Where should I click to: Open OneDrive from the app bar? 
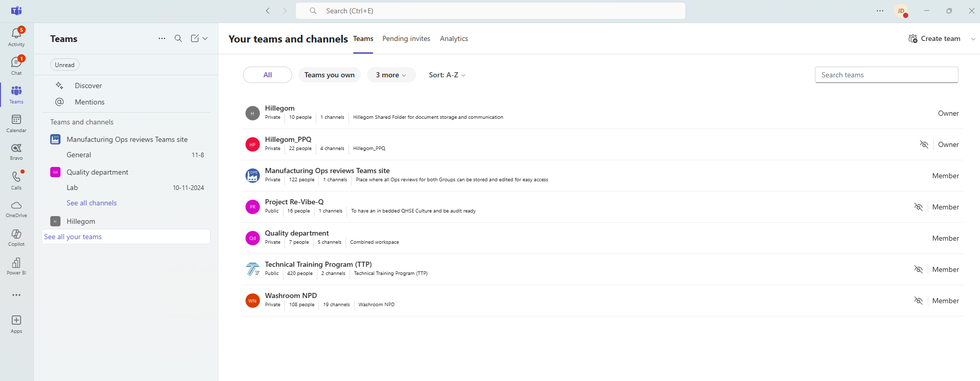[x=16, y=209]
